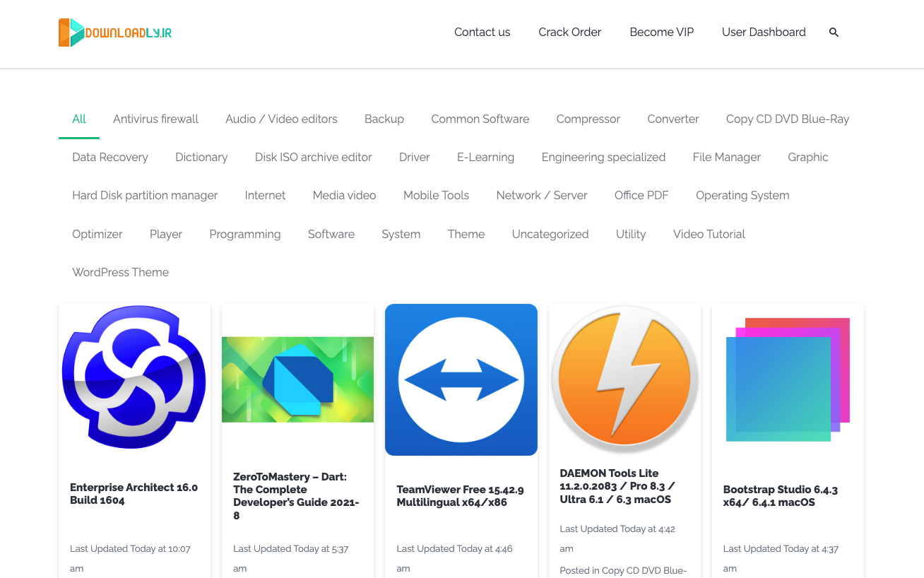Filter by Utility category
Screen dimensions: 924x578
(x=631, y=234)
